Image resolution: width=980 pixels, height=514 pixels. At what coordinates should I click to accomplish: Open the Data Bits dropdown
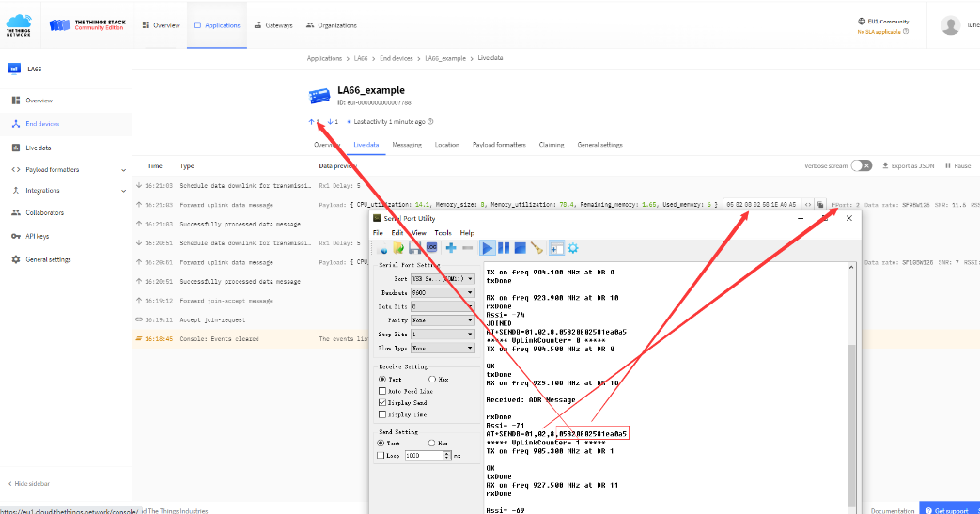442,306
